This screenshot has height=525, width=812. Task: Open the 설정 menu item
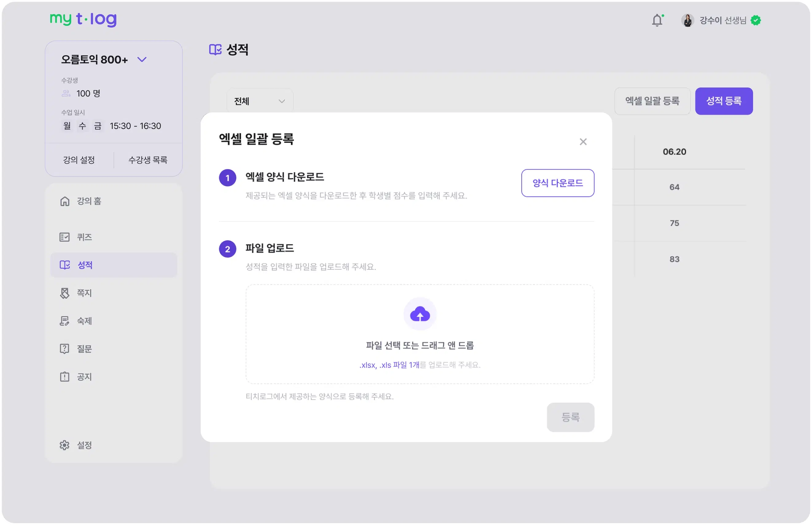coord(114,445)
